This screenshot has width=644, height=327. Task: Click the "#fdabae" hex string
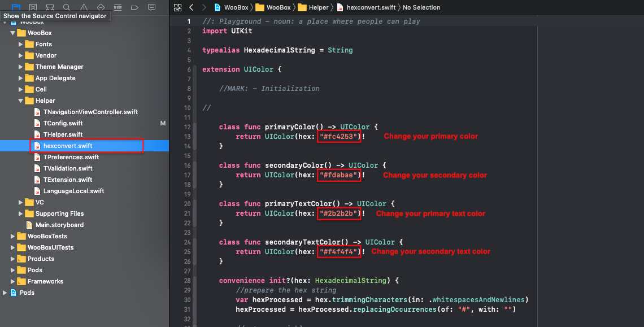pyautogui.click(x=340, y=175)
